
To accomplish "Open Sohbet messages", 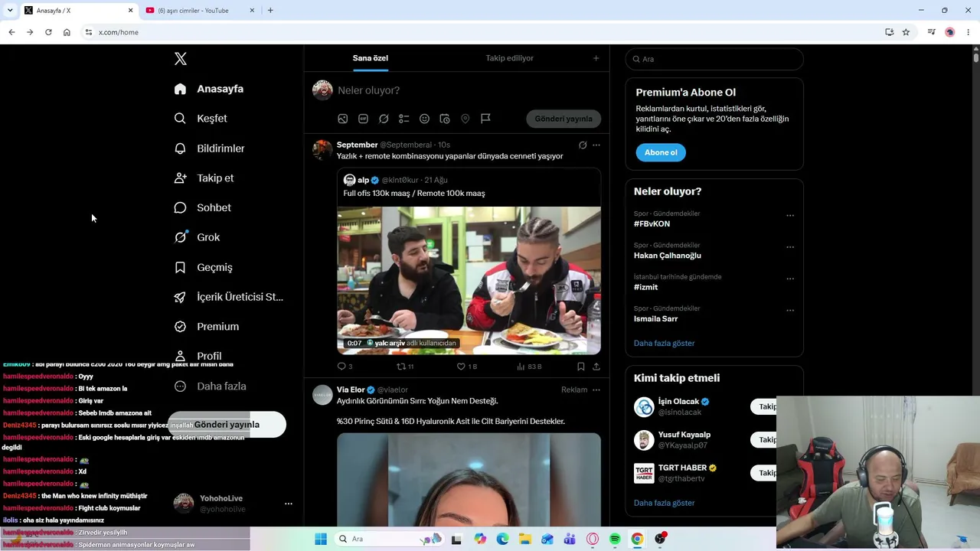I will click(202, 207).
